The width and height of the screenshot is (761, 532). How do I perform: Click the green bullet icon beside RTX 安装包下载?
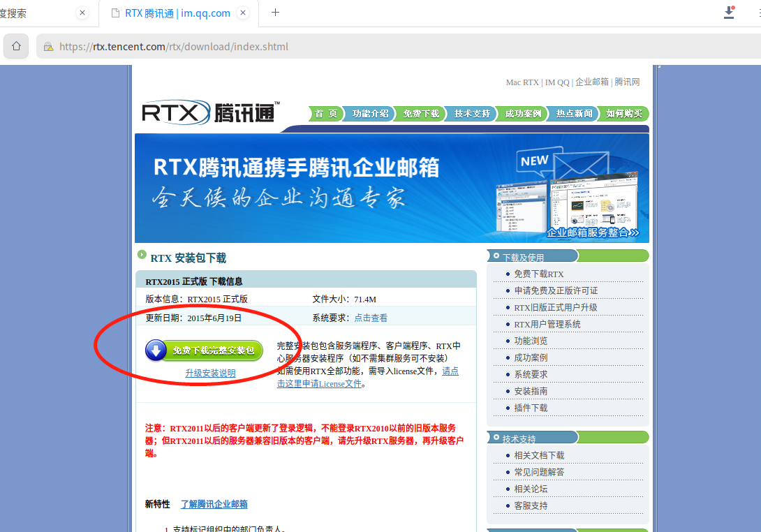[x=142, y=255]
